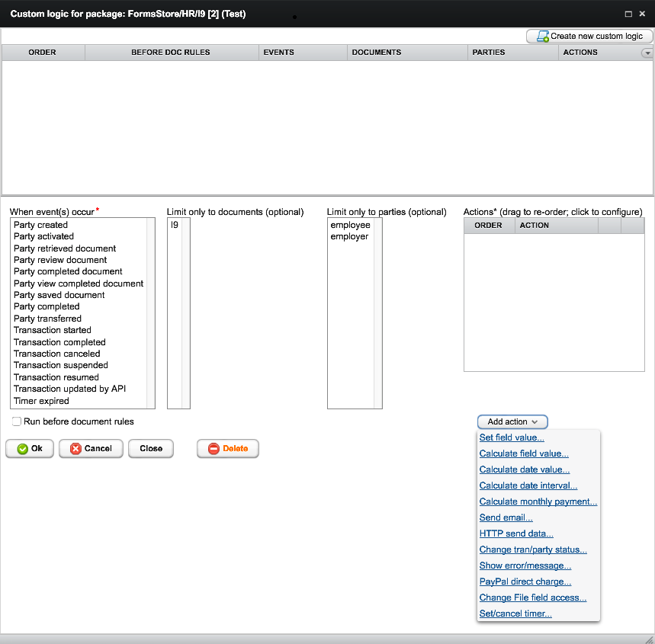This screenshot has height=644, width=655.
Task: Pick PayPal direct charge action
Action: (525, 582)
